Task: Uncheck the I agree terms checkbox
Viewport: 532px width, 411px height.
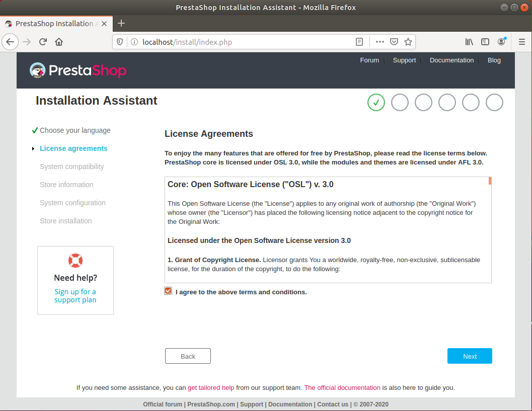Action: pos(168,290)
